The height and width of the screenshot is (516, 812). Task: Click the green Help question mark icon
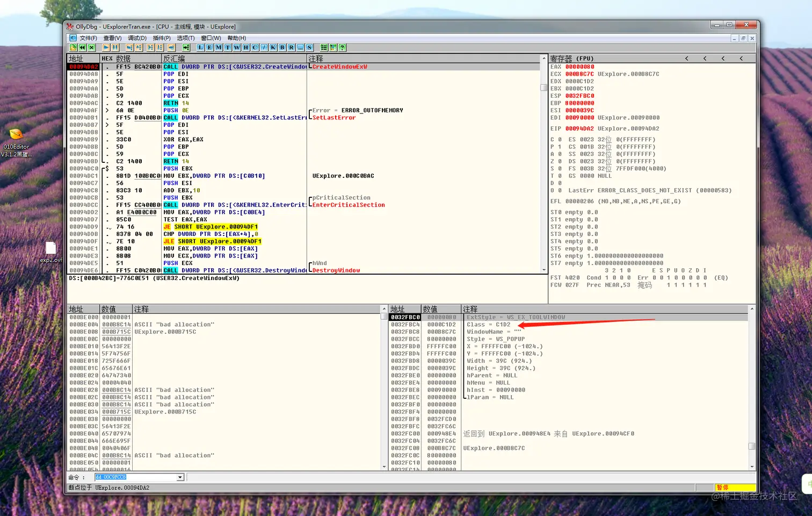[342, 47]
